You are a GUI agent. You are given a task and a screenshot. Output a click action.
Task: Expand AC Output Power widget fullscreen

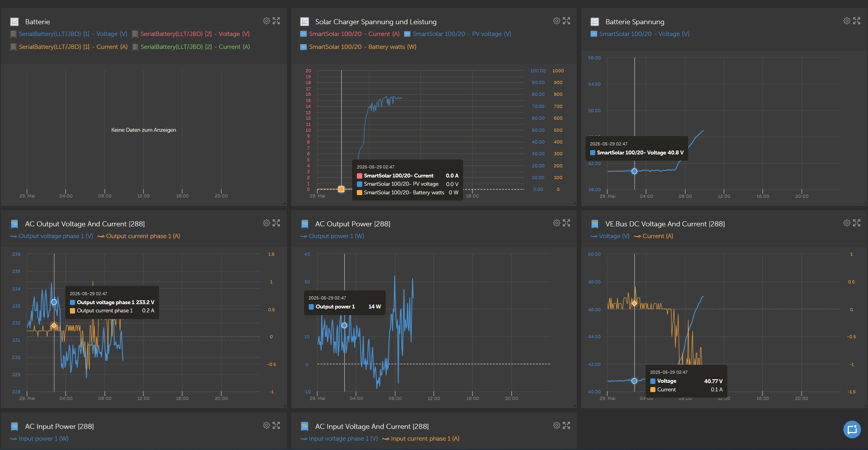pos(566,223)
